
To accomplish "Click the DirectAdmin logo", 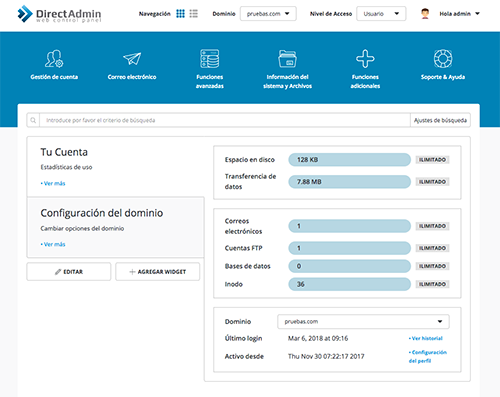I will [x=59, y=14].
